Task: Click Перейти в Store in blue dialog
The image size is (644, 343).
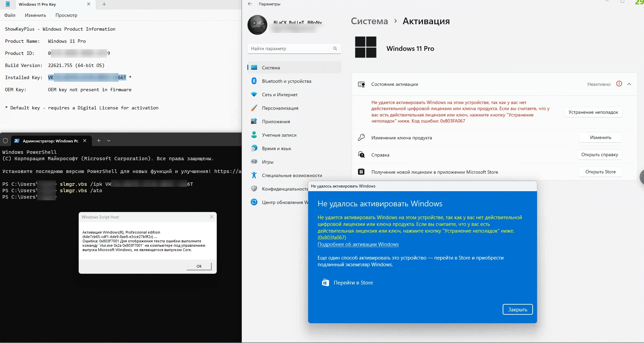Action: pyautogui.click(x=353, y=283)
